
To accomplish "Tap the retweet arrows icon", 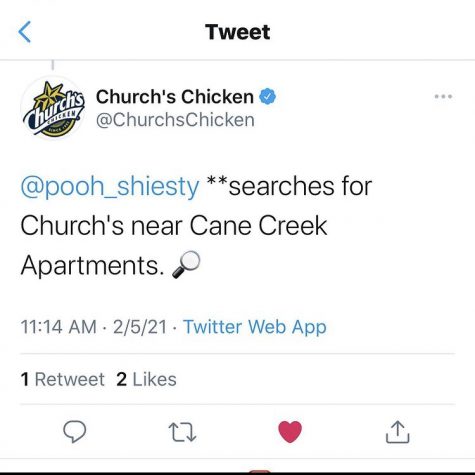I will (182, 432).
